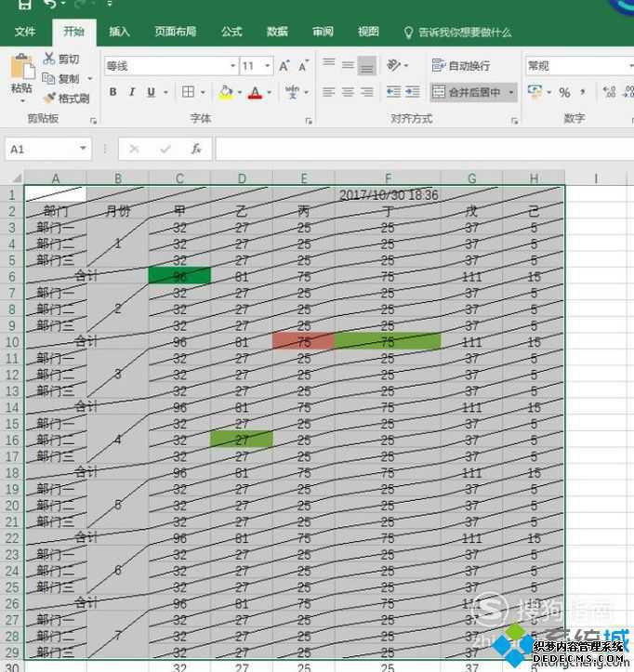Apply red font color icon

(255, 93)
